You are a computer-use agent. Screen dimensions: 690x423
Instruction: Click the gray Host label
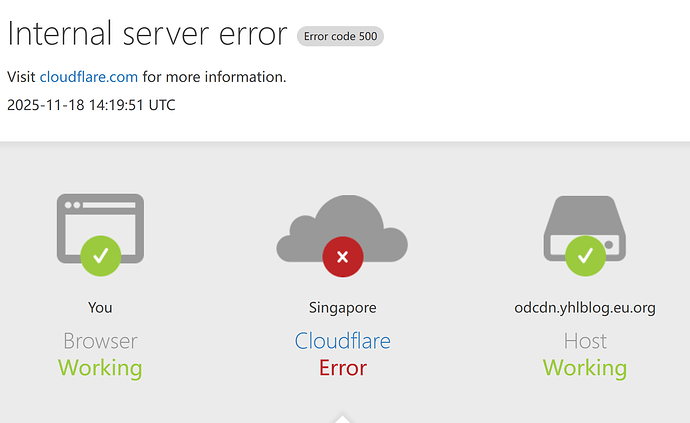585,341
